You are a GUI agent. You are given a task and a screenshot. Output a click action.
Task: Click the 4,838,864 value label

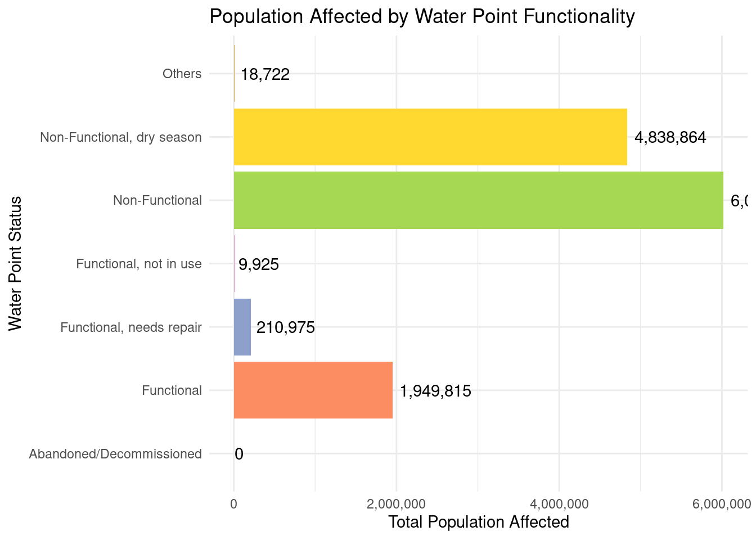point(670,138)
